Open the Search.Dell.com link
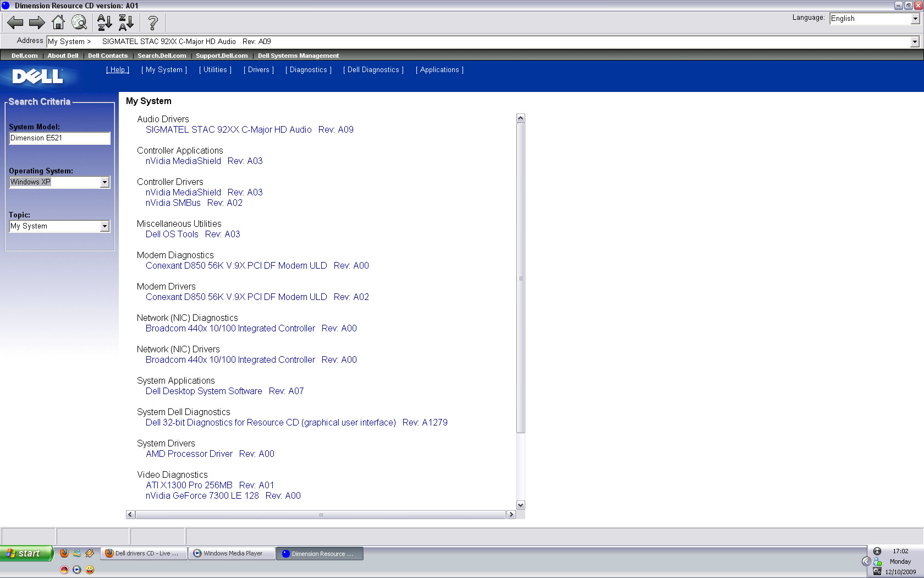The width and height of the screenshot is (924, 578). pos(162,56)
